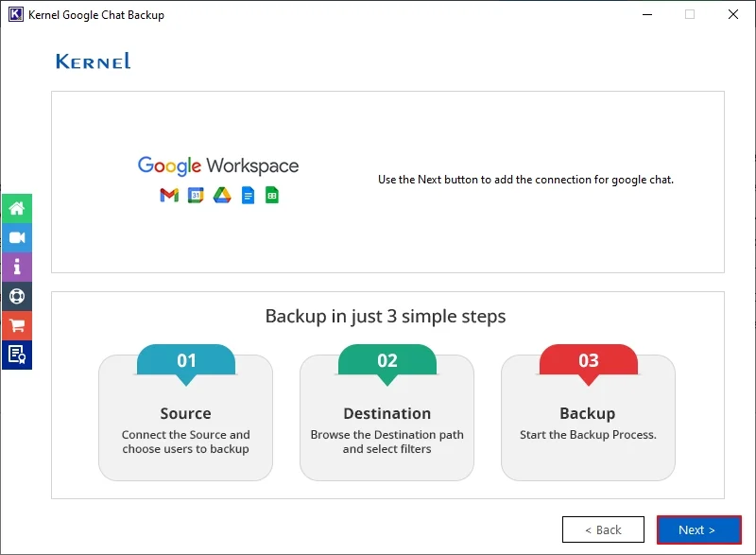Click the Google Calendar icon

coord(196,196)
